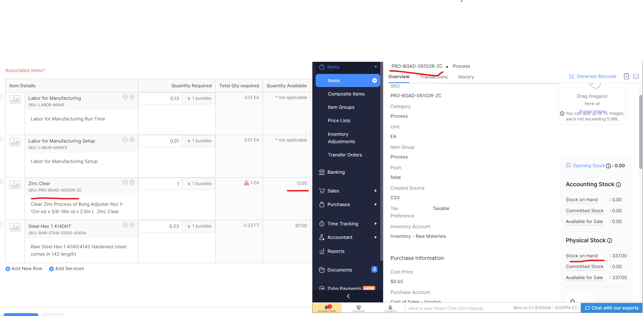Switch to the Transactions tab

(434, 77)
